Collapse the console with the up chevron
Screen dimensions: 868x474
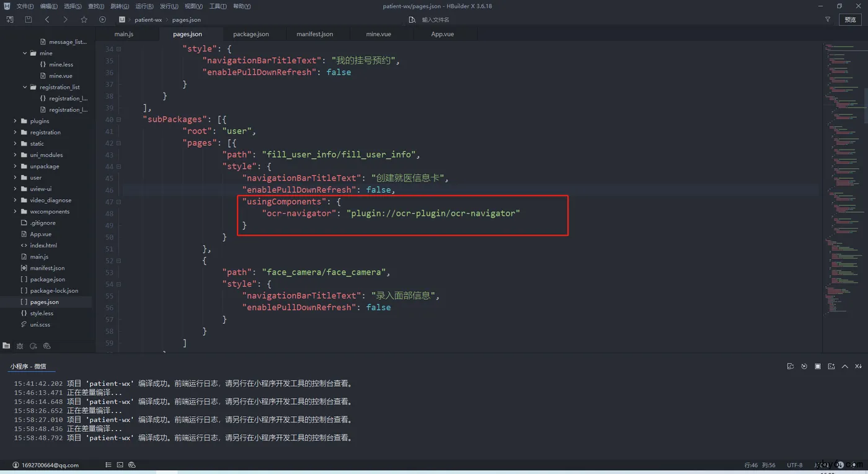pyautogui.click(x=845, y=366)
